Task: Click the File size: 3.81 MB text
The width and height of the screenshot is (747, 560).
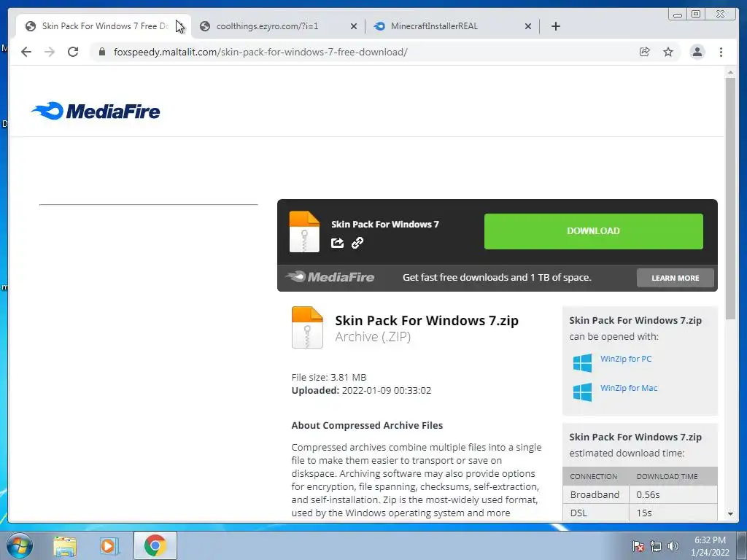Action: [329, 377]
